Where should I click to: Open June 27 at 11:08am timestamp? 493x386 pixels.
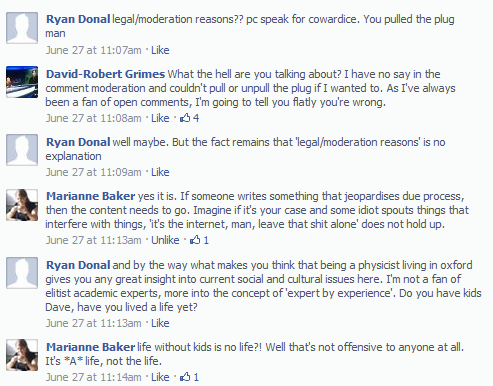[94, 118]
